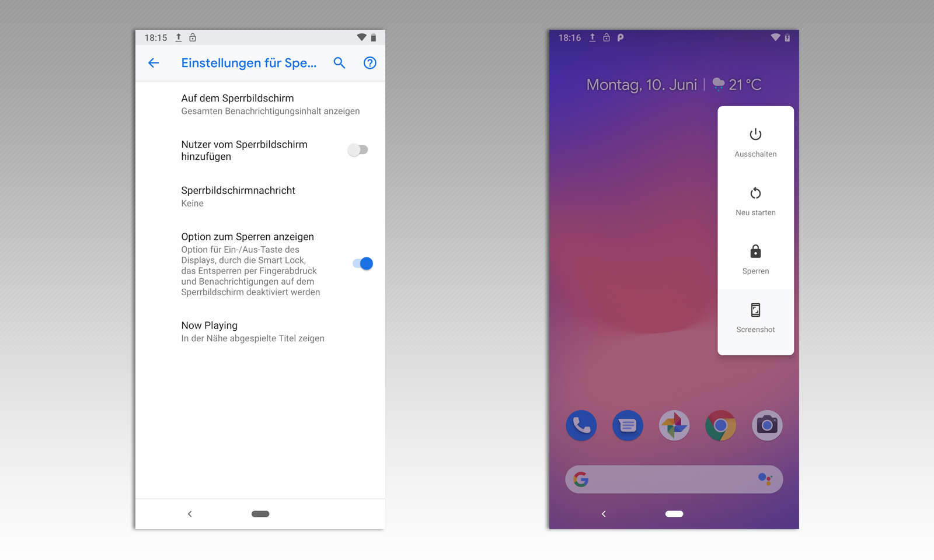
Task: Tap 'Ausschalten' power-off option
Action: [x=755, y=142]
